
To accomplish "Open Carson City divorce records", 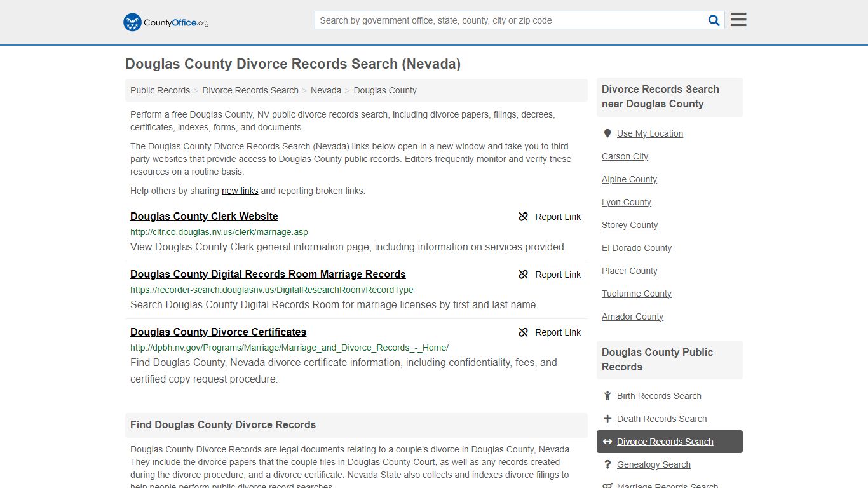I will point(625,156).
